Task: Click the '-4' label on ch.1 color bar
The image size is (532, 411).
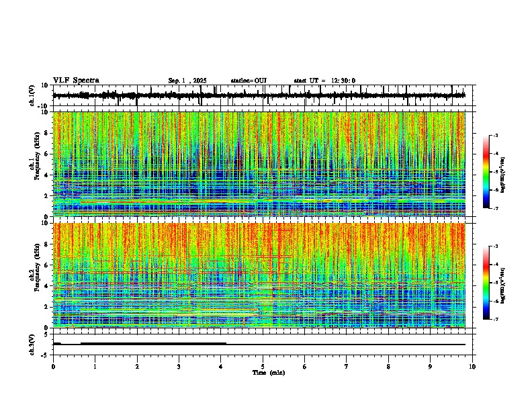Action: pyautogui.click(x=495, y=153)
